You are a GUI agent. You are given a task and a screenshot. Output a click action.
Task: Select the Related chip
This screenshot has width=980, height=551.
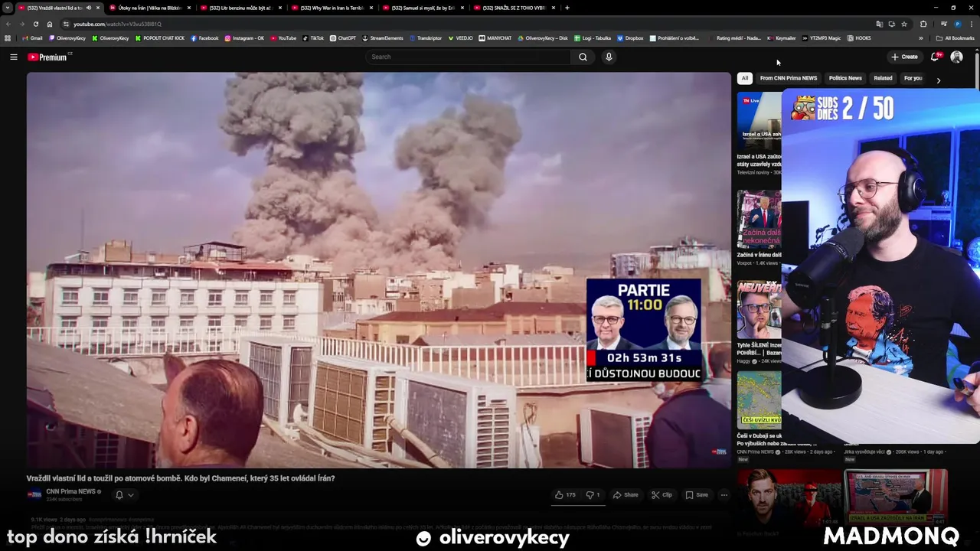tap(883, 78)
